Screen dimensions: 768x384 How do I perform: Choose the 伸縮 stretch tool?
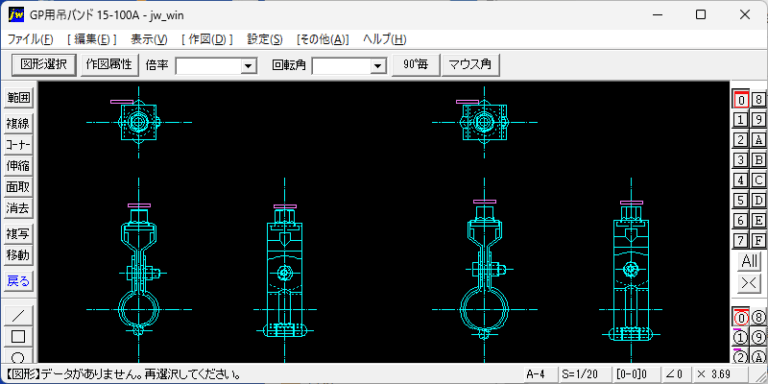click(x=18, y=166)
